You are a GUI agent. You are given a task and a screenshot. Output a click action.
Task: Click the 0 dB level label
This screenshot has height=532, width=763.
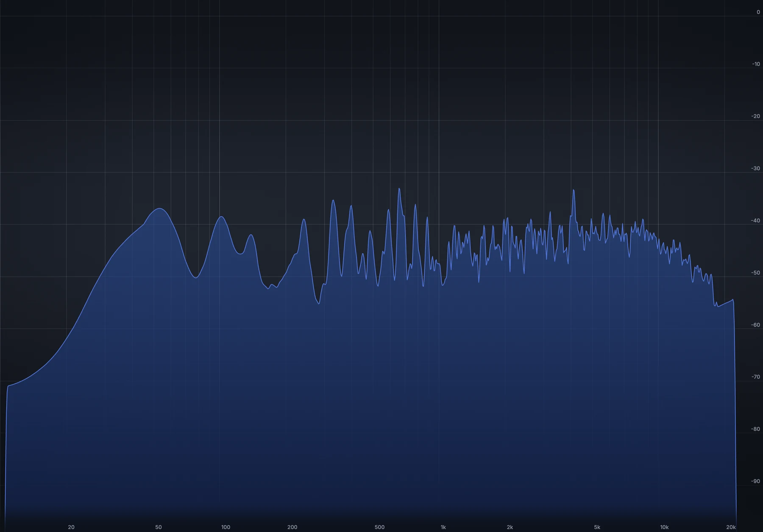pyautogui.click(x=758, y=12)
